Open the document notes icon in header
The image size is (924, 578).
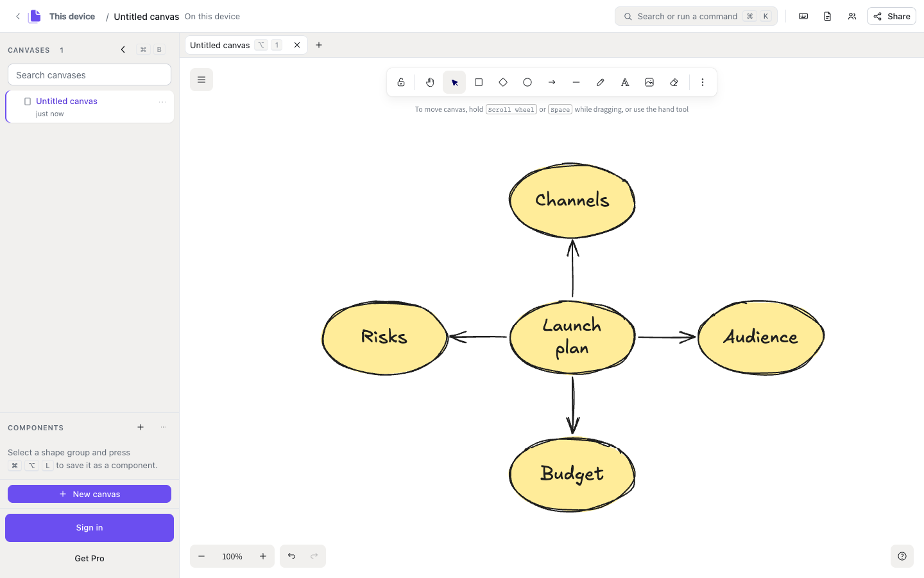tap(828, 16)
